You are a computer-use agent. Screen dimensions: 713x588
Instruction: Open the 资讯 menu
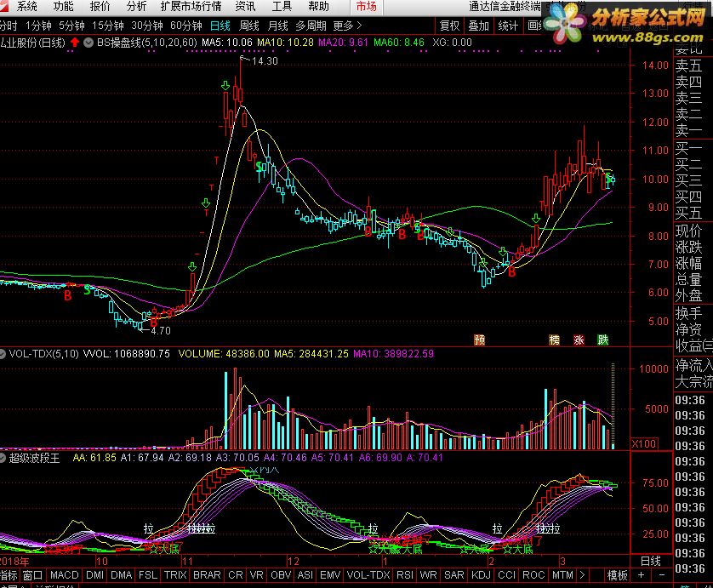point(246,6)
